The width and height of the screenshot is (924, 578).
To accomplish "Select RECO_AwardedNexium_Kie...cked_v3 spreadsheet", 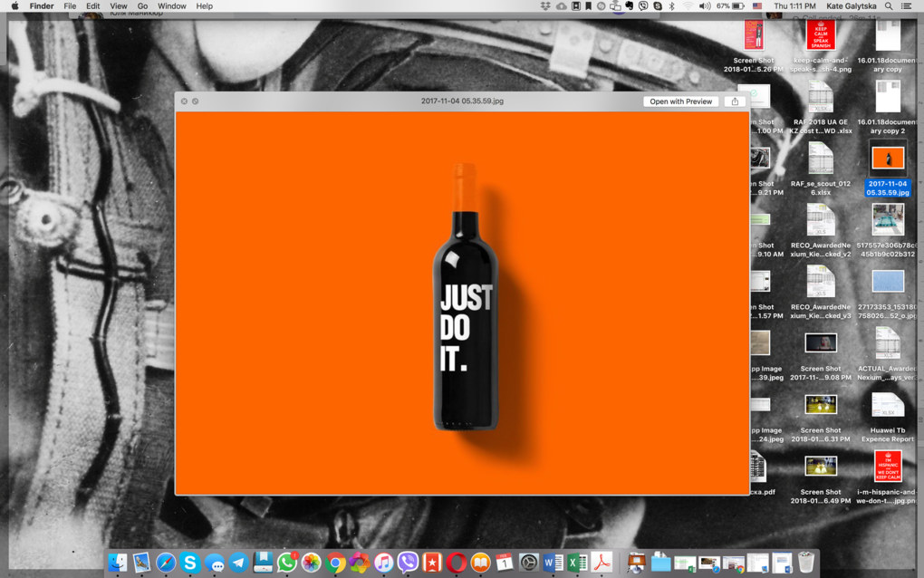I will pyautogui.click(x=821, y=294).
